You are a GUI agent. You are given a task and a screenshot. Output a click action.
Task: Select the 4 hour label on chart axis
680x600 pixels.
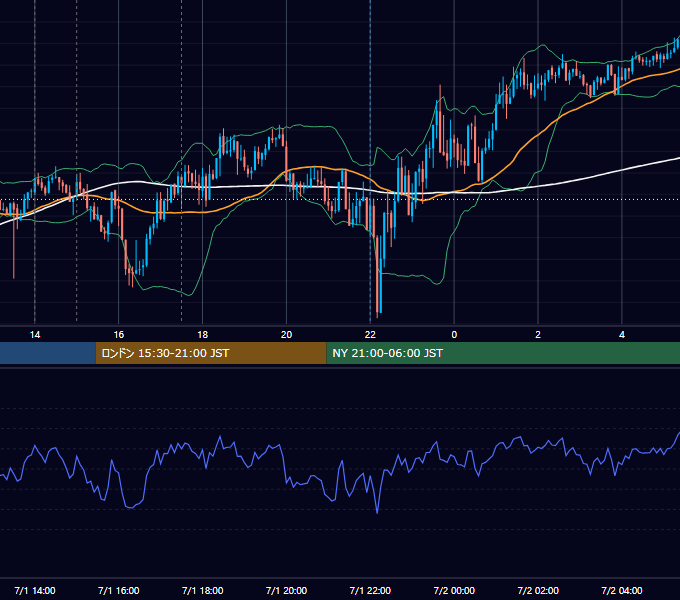[x=622, y=335]
